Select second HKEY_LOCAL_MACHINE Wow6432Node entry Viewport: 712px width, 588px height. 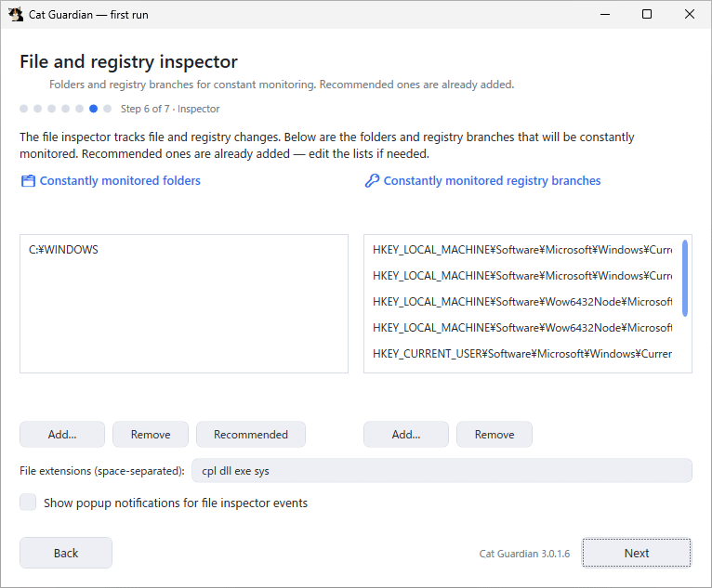coord(522,327)
